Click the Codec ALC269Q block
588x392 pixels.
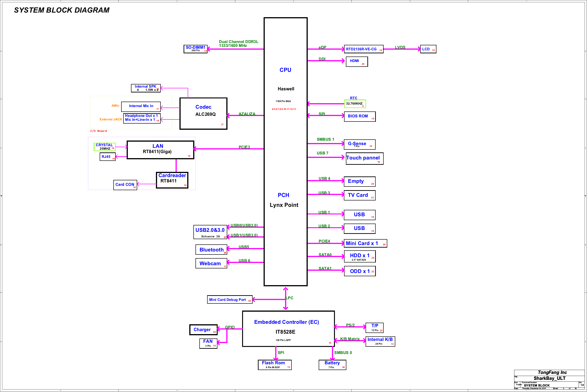[x=203, y=114]
